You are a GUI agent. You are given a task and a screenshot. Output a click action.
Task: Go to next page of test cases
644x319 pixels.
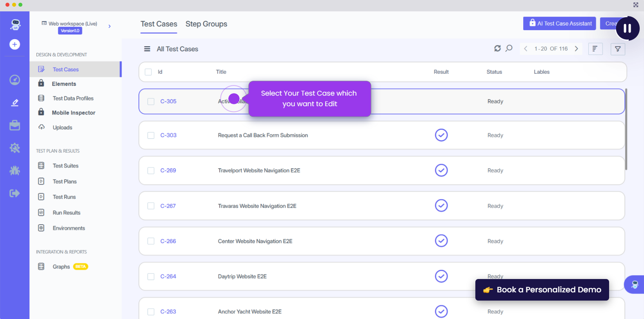click(576, 49)
